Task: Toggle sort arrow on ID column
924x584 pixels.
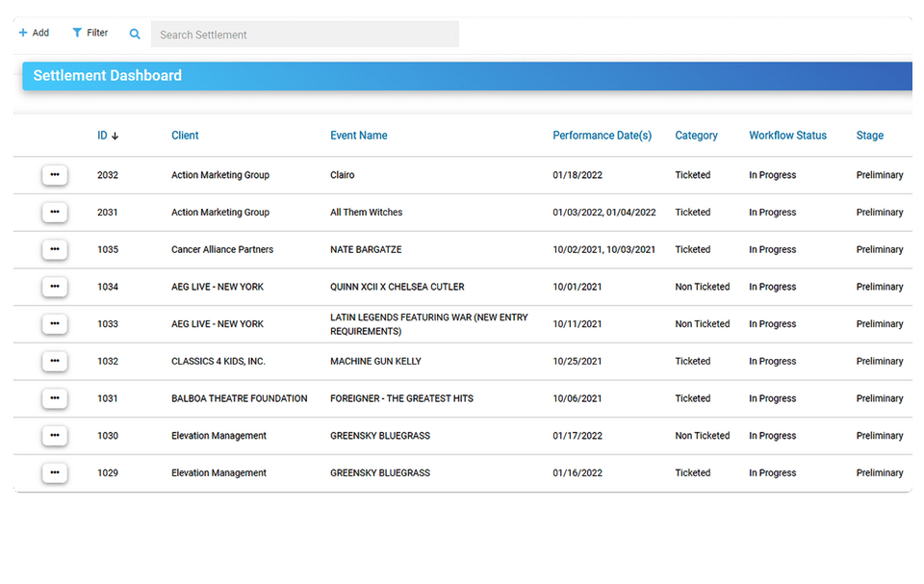Action: click(115, 136)
